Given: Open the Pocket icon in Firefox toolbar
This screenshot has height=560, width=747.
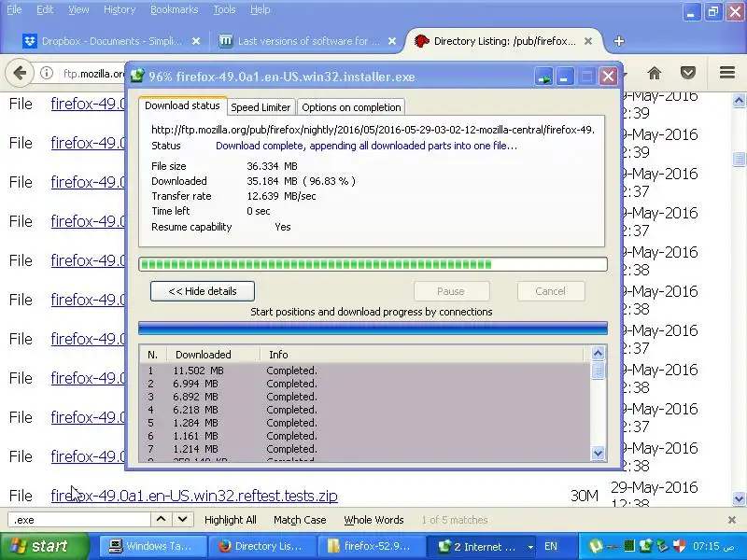Looking at the screenshot, I should coord(688,73).
